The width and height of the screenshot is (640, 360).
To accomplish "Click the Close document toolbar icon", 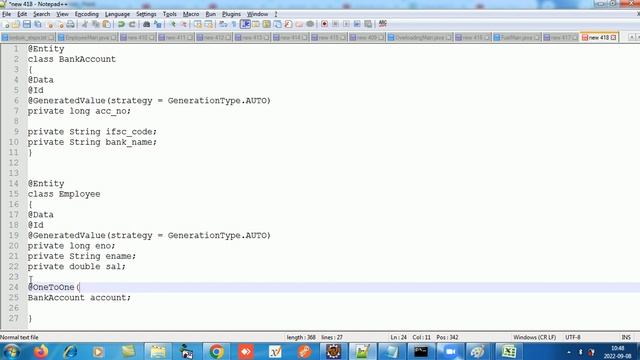I will 50,24.
